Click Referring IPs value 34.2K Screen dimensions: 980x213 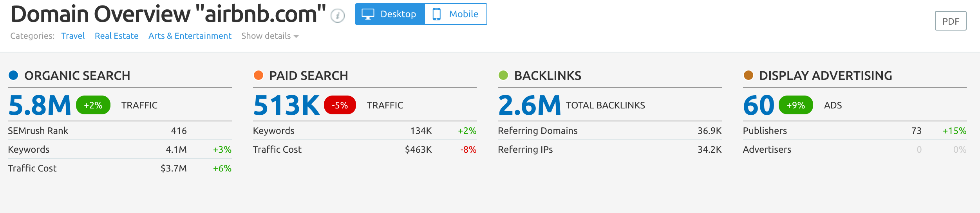tap(709, 150)
